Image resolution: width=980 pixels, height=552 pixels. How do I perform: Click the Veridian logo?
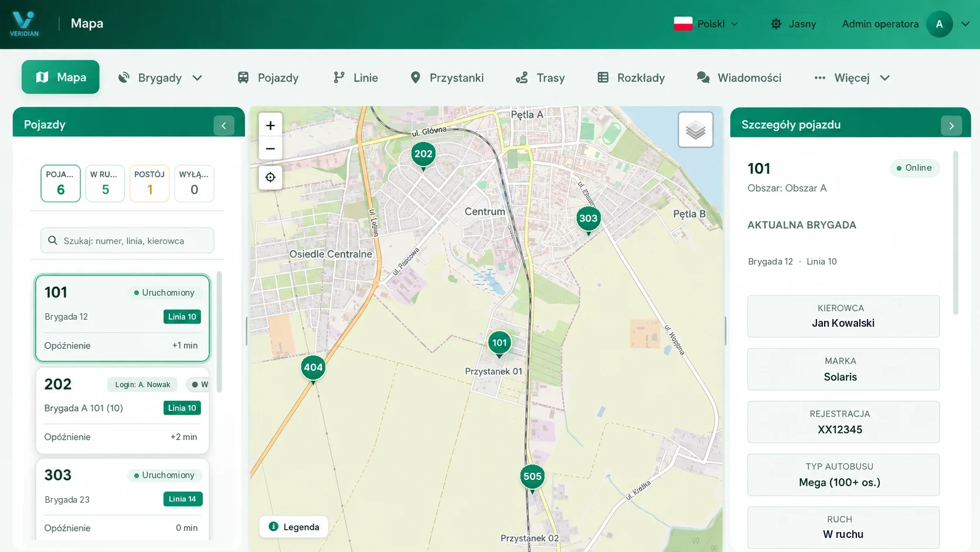point(24,24)
